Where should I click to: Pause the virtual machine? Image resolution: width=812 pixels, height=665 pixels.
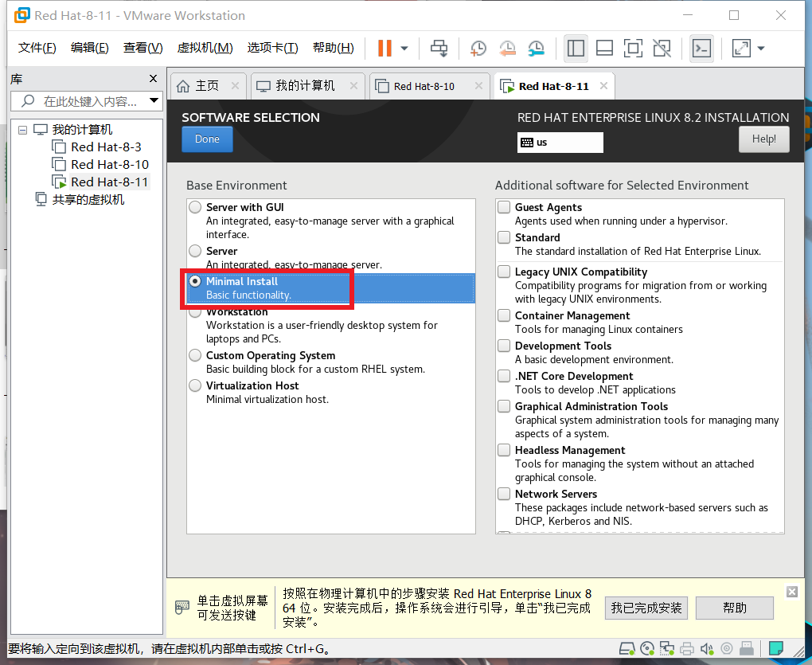coord(385,48)
